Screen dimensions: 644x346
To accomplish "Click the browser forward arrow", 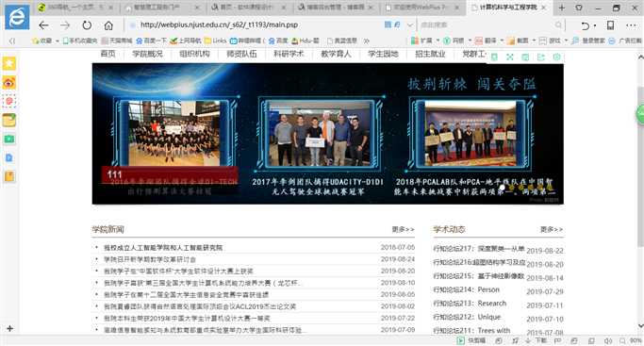I will [x=65, y=25].
